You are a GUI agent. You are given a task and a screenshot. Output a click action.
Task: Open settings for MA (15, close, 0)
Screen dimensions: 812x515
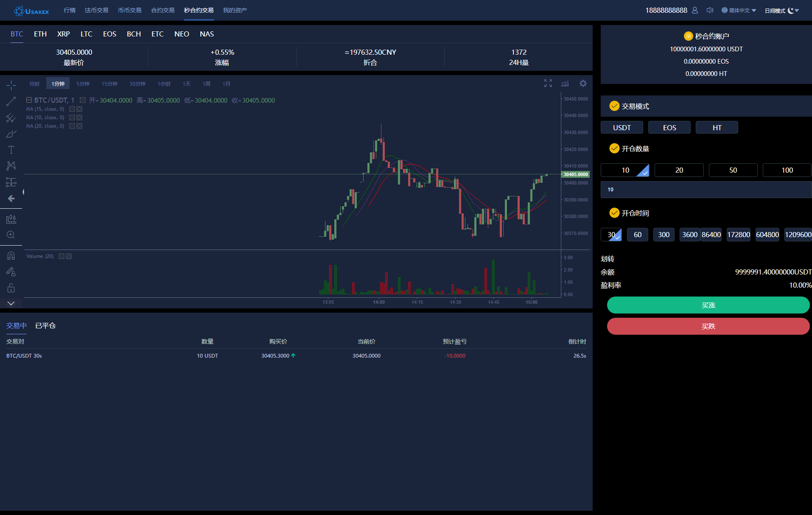coord(72,109)
